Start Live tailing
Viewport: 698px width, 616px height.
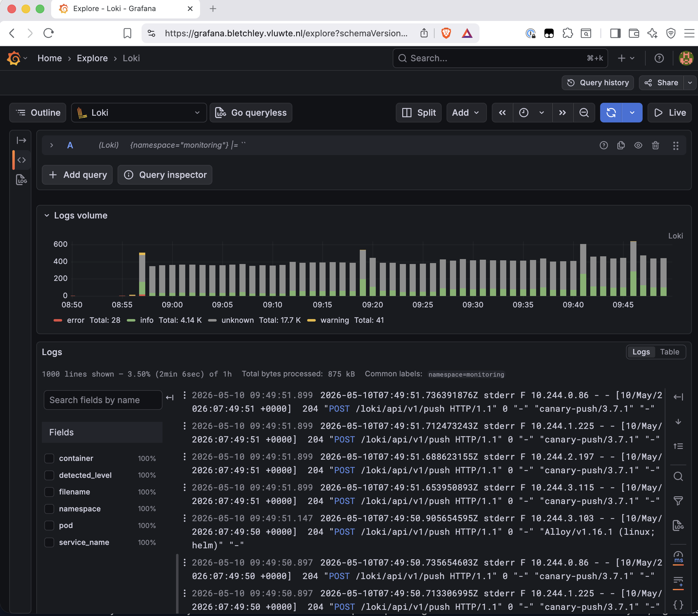(x=670, y=113)
